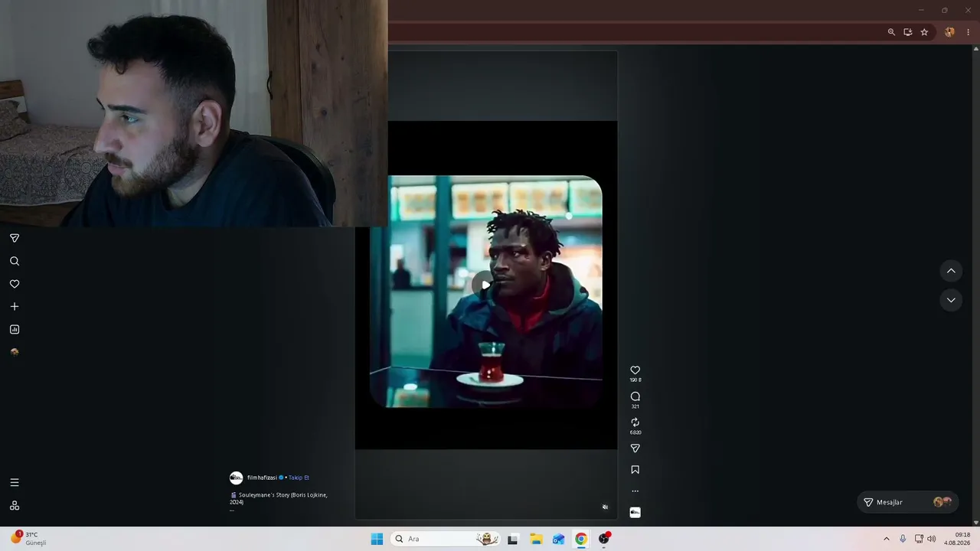Expand truncated caption with the ellipsis
Viewport: 980px width, 551px height.
[x=232, y=510]
